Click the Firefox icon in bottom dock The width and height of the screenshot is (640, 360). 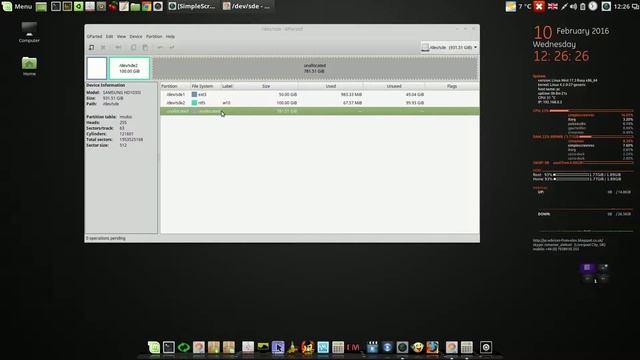tap(433, 347)
